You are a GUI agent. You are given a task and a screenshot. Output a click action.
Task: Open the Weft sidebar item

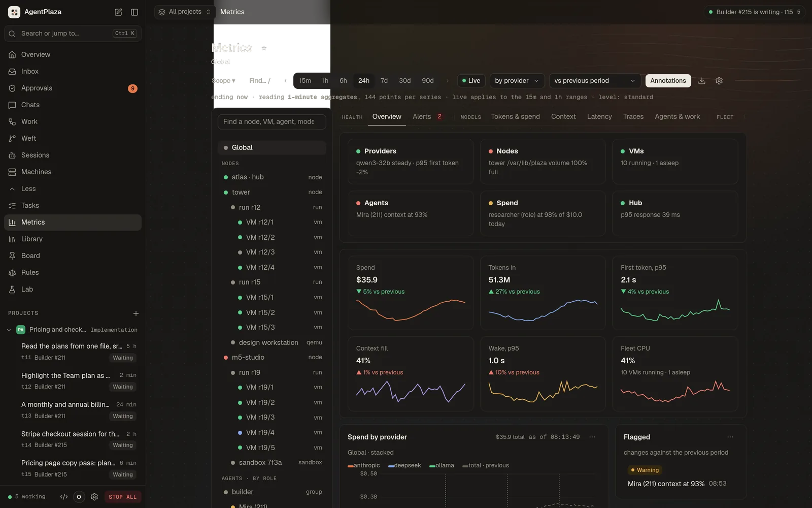coord(73,138)
